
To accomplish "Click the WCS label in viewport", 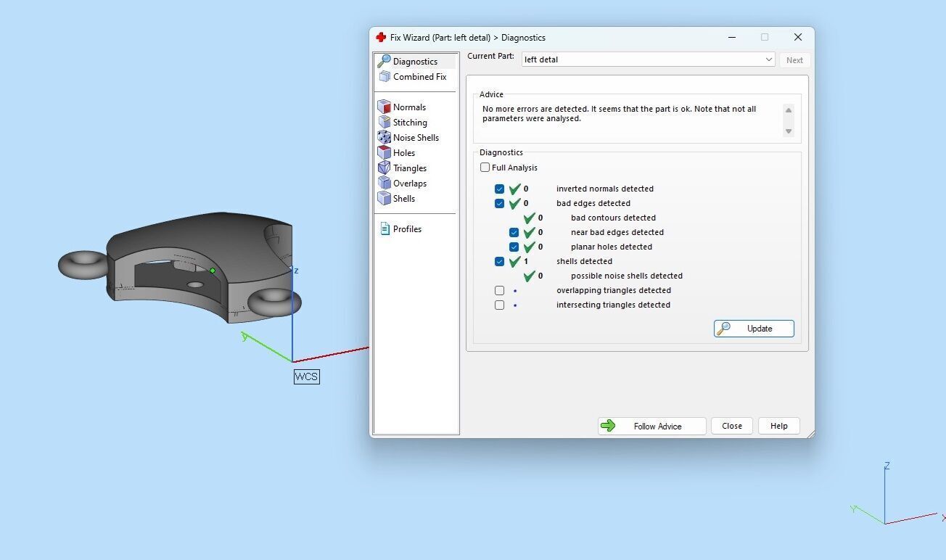I will (x=306, y=376).
